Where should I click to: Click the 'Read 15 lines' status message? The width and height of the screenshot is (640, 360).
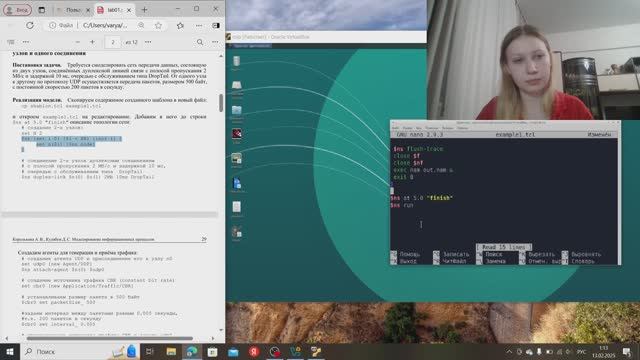pyautogui.click(x=504, y=247)
